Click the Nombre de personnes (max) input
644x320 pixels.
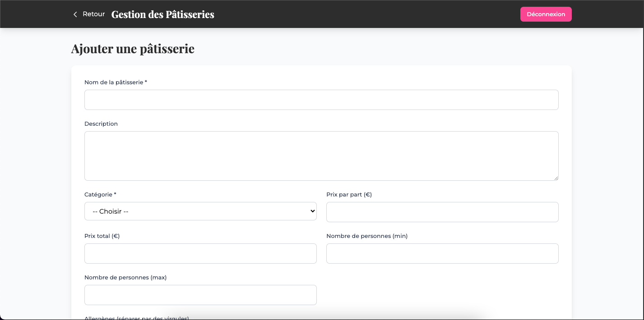click(200, 295)
